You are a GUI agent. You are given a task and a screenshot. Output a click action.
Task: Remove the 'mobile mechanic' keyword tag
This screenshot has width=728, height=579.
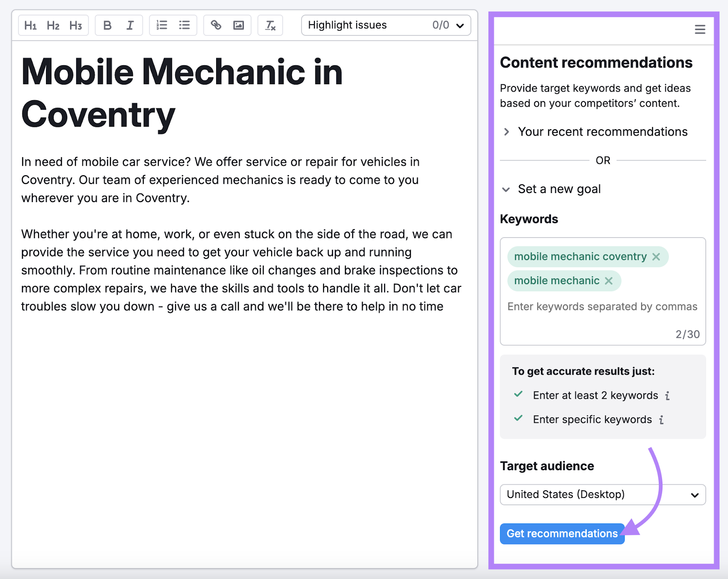(x=608, y=281)
